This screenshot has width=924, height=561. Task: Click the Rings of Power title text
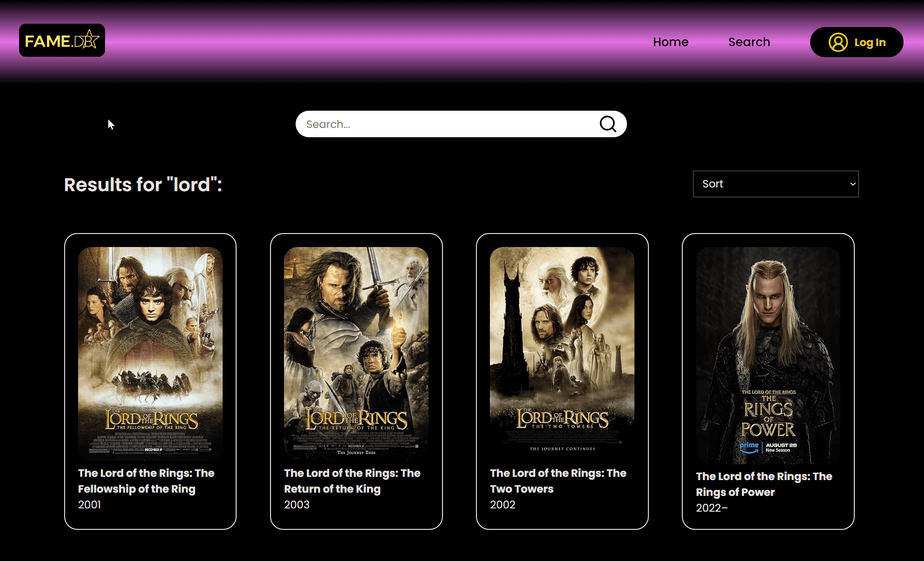pos(764,484)
